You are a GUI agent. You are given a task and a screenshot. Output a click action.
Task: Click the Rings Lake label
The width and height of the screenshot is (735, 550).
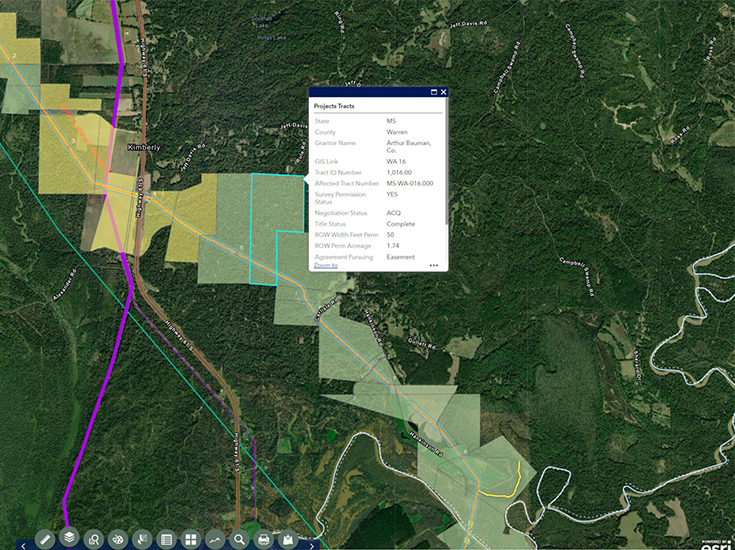pos(271,37)
